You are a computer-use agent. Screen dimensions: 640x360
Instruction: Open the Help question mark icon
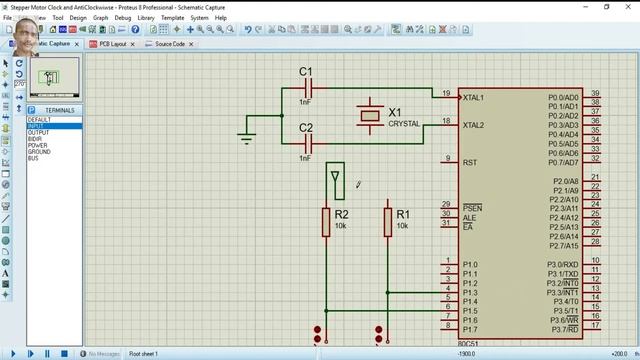(x=135, y=29)
